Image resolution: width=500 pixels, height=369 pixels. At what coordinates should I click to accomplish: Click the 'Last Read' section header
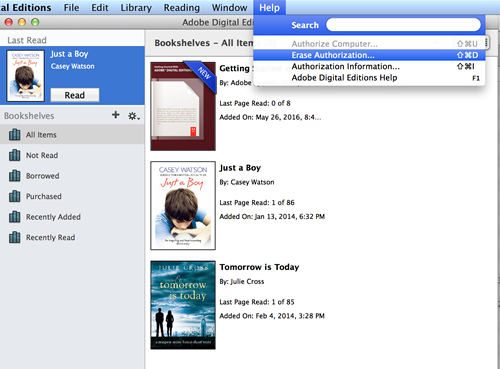pyautogui.click(x=27, y=40)
